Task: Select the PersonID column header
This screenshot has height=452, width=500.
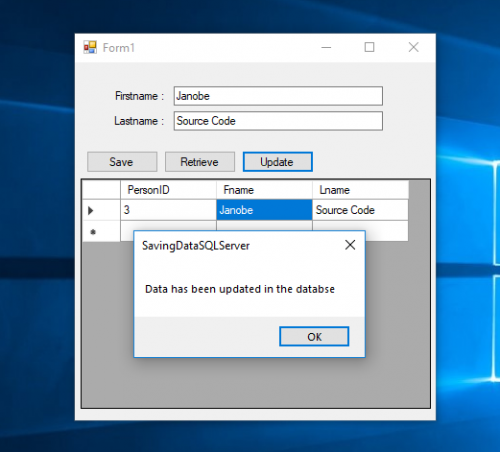Action: pos(168,190)
